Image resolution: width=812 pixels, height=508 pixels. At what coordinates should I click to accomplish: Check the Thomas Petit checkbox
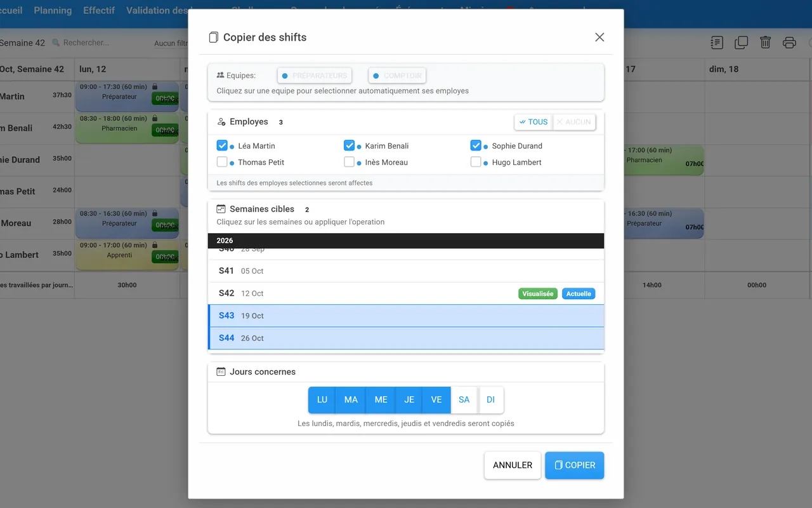point(222,162)
